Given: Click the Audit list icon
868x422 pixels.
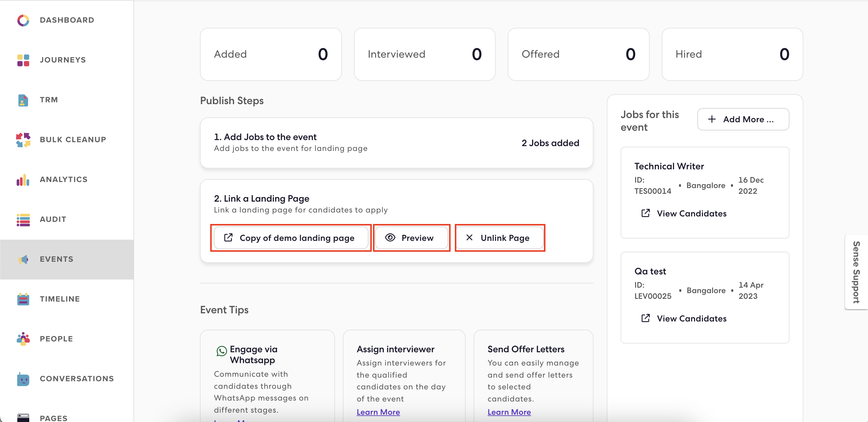Looking at the screenshot, I should pos(23,219).
